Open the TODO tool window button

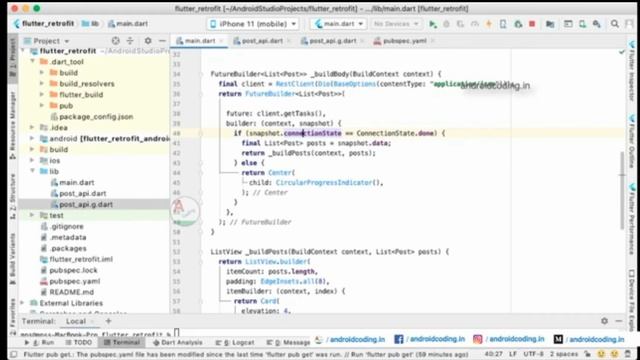(78, 342)
